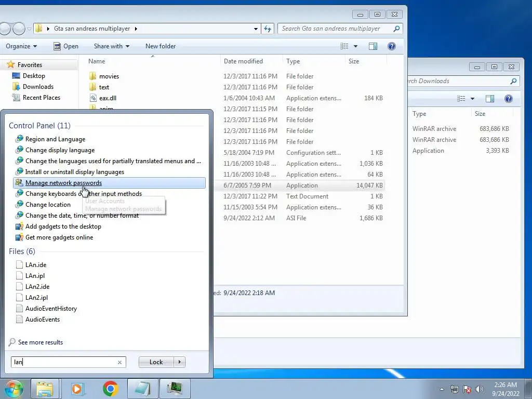Select the 3,393 KB Application row in Downloads
This screenshot has width=532, height=399.
[x=461, y=151]
